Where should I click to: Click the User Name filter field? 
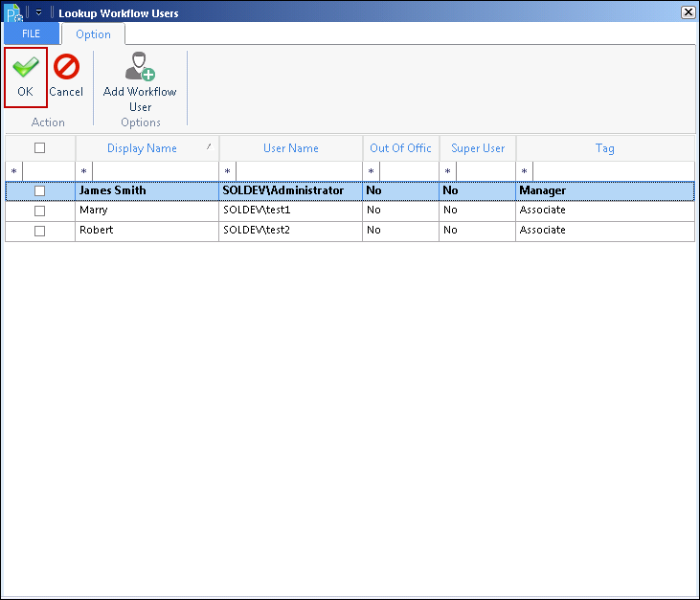pos(299,171)
